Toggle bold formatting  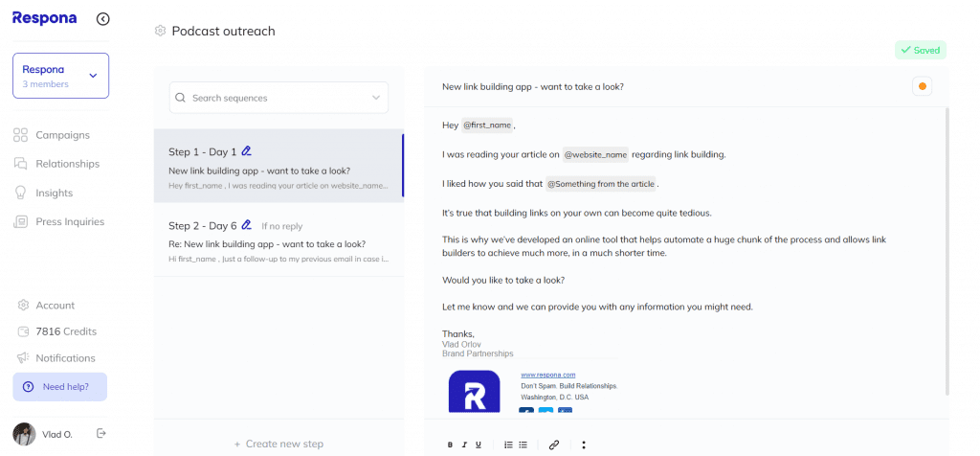(450, 445)
